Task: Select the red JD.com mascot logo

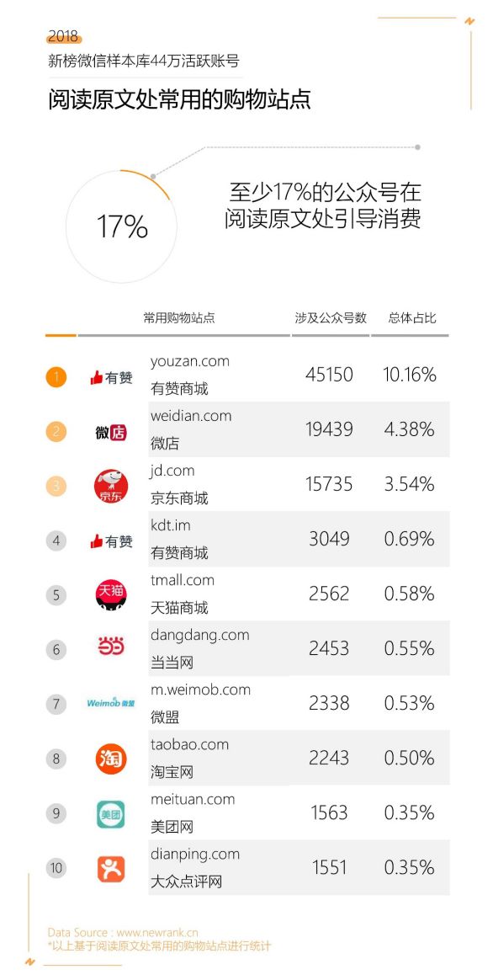Action: pos(110,487)
